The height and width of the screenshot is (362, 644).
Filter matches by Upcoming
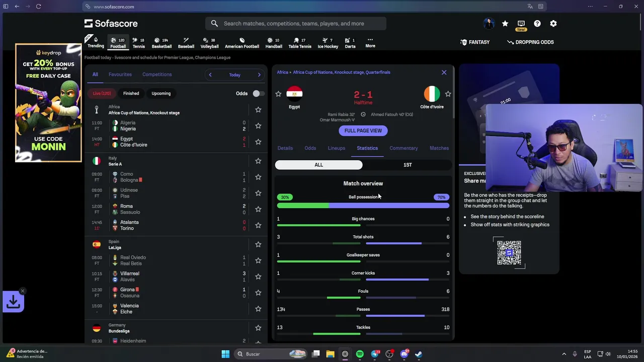[161, 94]
